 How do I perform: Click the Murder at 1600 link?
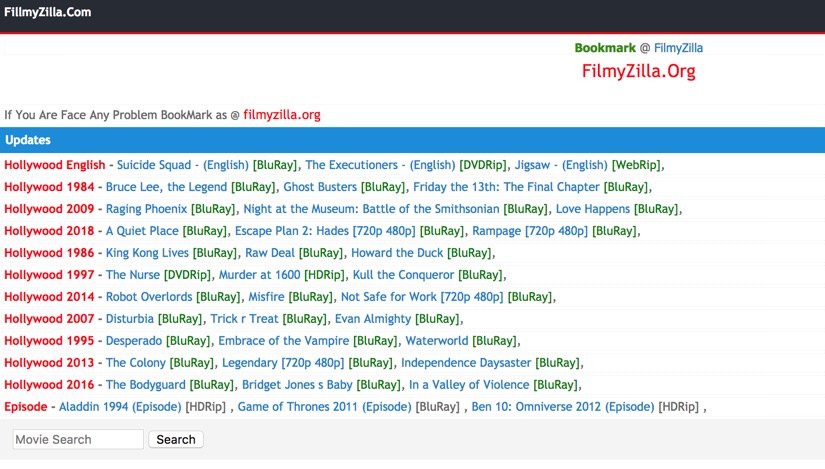pos(258,275)
